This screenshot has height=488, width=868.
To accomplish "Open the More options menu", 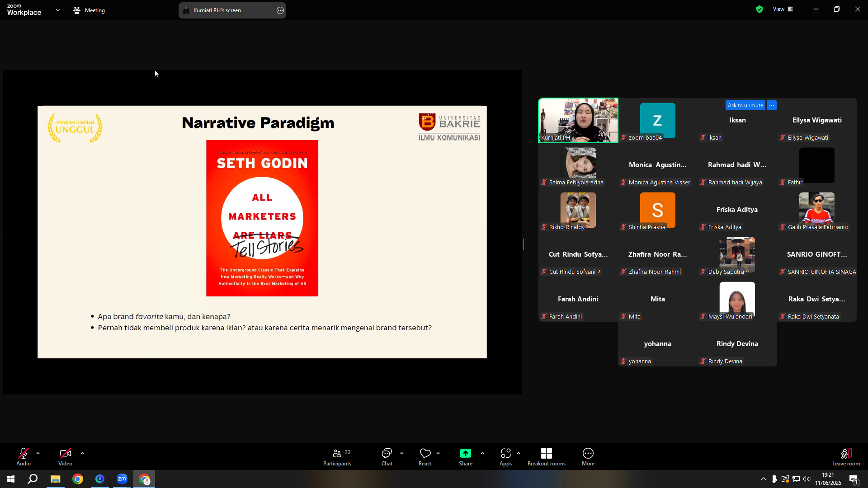I will (x=588, y=456).
